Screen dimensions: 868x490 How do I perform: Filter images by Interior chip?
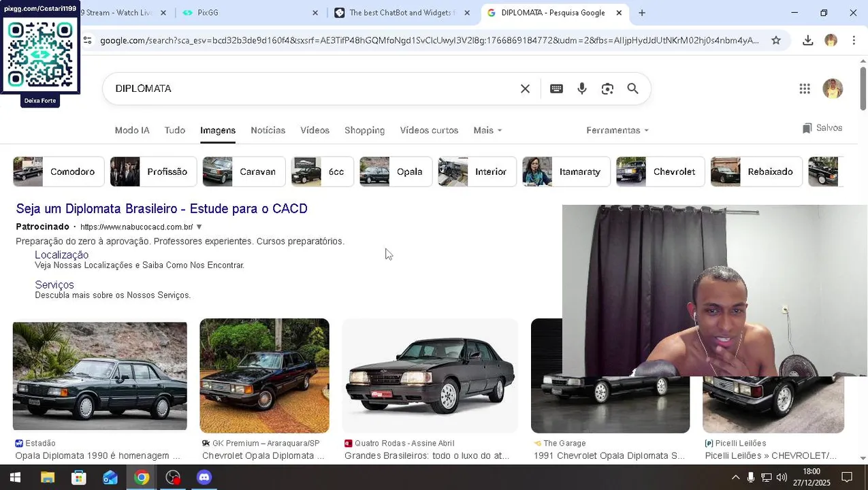point(477,171)
